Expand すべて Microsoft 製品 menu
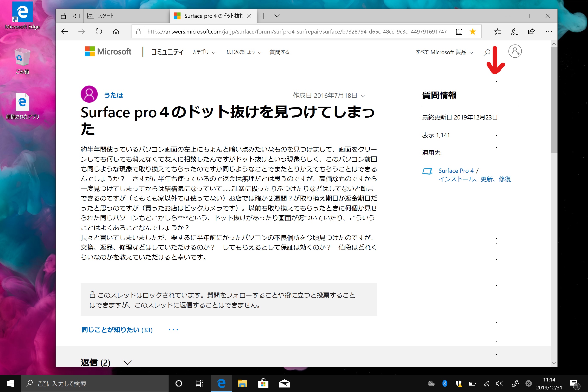The height and width of the screenshot is (392, 588). click(x=444, y=52)
